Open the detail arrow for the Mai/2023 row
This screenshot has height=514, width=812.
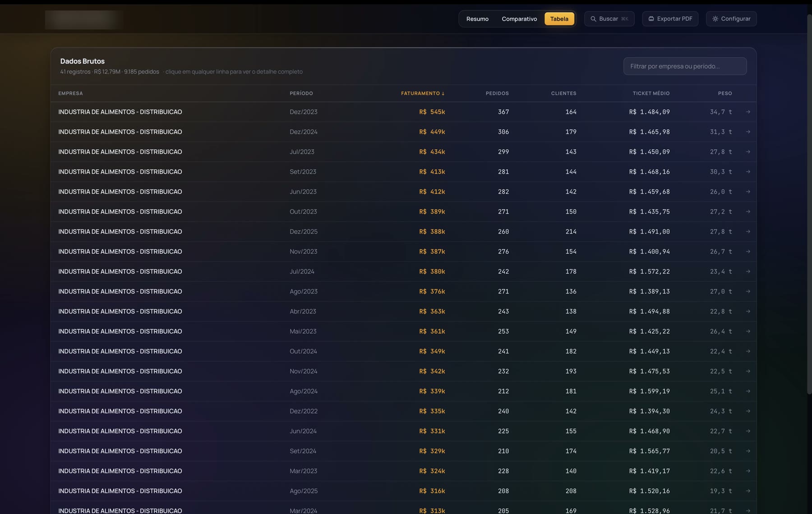coord(748,331)
